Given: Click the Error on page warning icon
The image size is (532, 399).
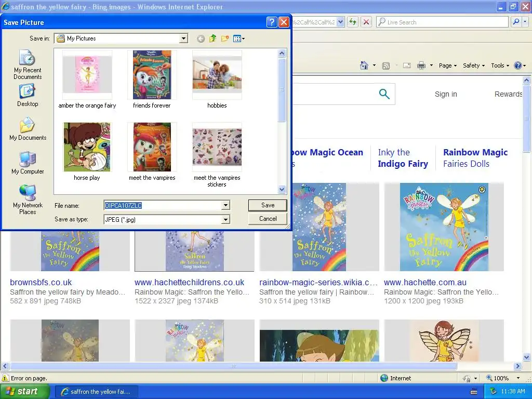Looking at the screenshot, I should tap(5, 378).
